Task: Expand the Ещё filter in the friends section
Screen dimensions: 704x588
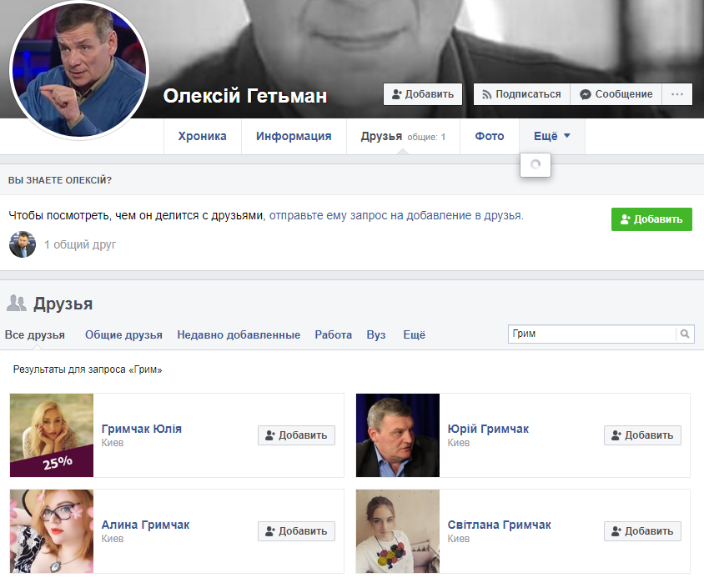Action: (414, 334)
